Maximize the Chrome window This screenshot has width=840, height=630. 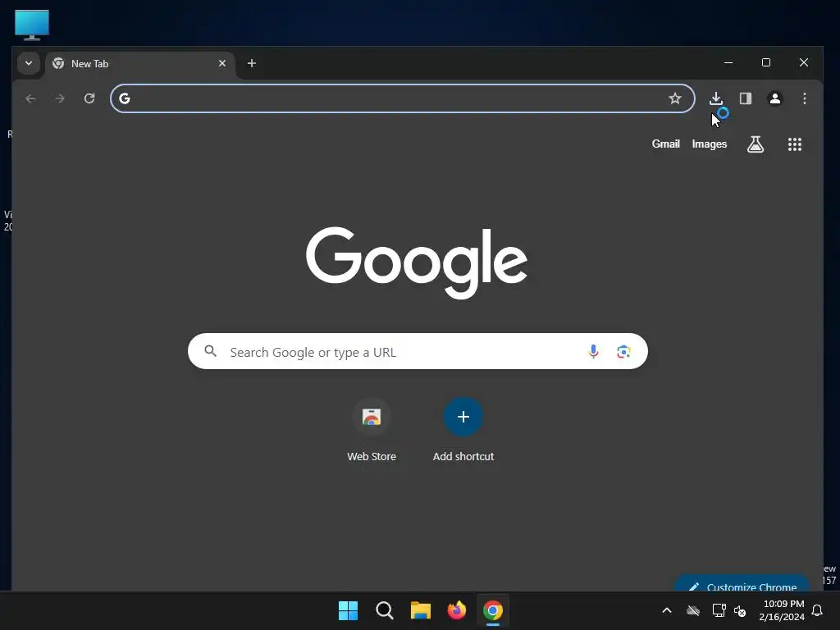click(766, 62)
